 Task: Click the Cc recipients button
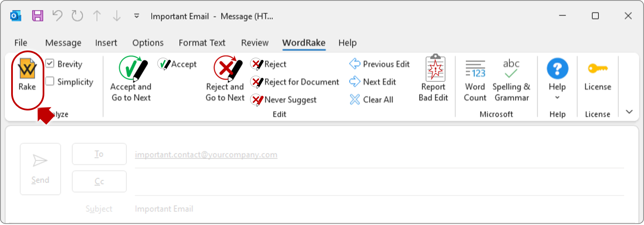click(x=99, y=181)
